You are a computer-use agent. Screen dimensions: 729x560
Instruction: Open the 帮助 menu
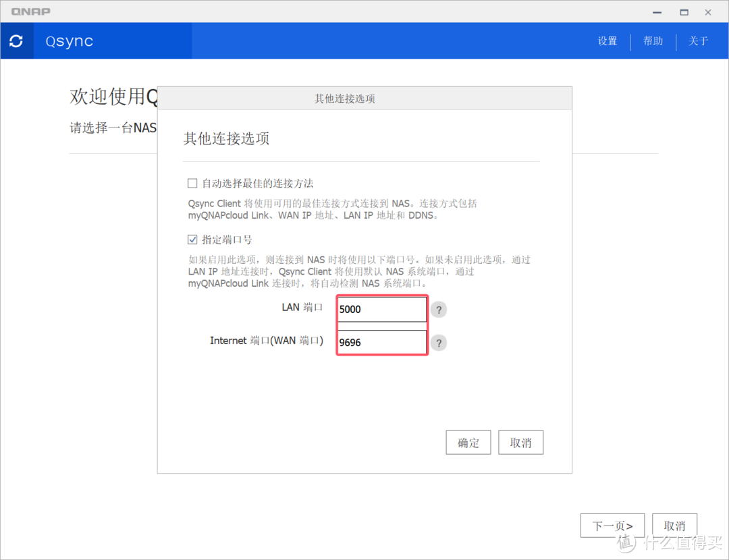point(653,41)
